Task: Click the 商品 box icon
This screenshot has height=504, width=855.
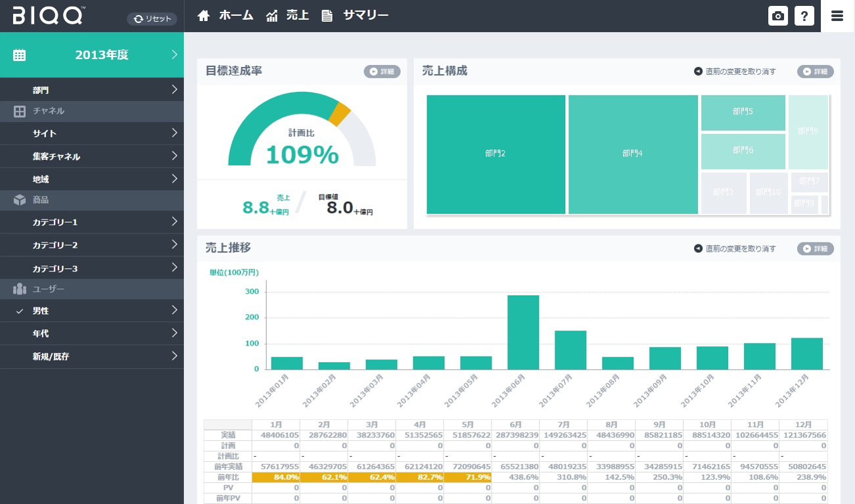Action: [x=20, y=200]
